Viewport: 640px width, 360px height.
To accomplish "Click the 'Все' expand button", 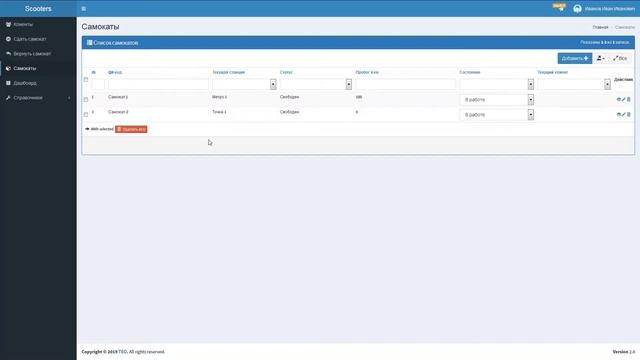I will (x=620, y=58).
